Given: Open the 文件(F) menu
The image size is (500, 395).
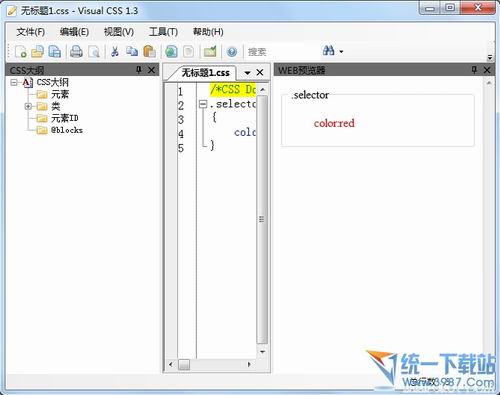Looking at the screenshot, I should click(x=30, y=32).
